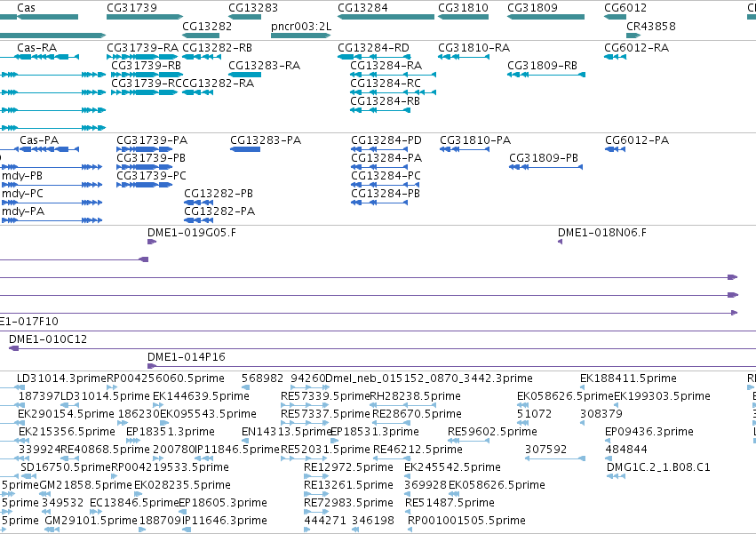
Task: Select transcript CG6012-RA
Action: click(x=636, y=48)
